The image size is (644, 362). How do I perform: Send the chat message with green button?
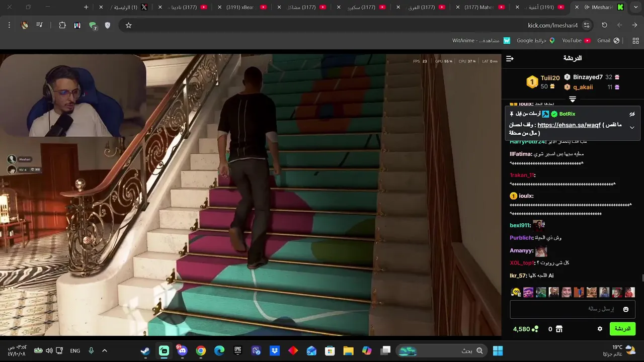622,329
